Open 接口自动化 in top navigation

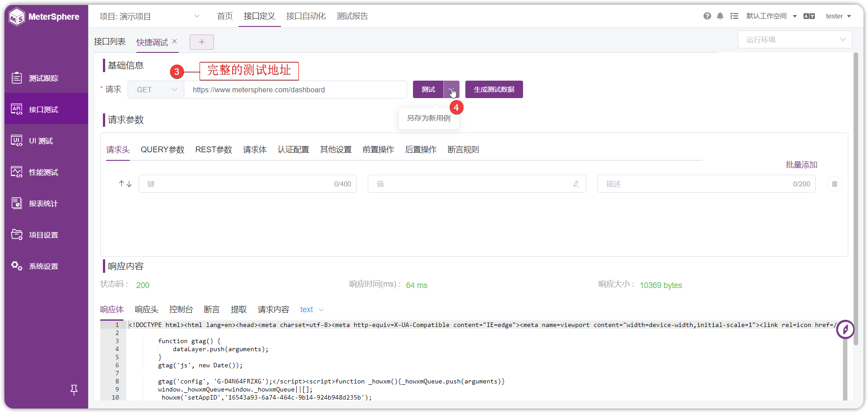(306, 16)
